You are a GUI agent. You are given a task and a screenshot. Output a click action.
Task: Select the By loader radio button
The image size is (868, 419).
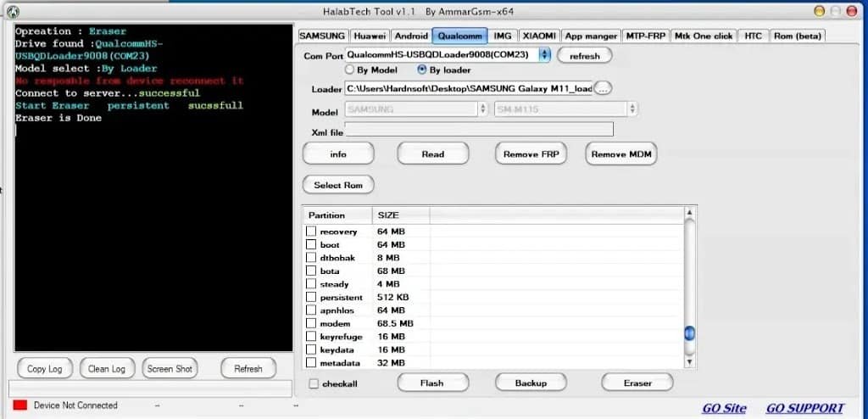[422, 70]
